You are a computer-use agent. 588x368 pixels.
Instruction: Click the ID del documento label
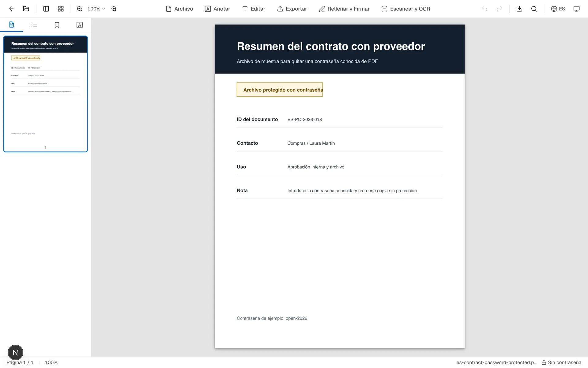click(257, 119)
